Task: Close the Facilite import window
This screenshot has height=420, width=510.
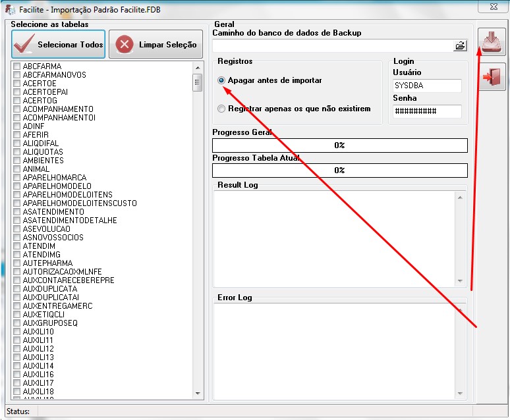Action: coord(494,7)
